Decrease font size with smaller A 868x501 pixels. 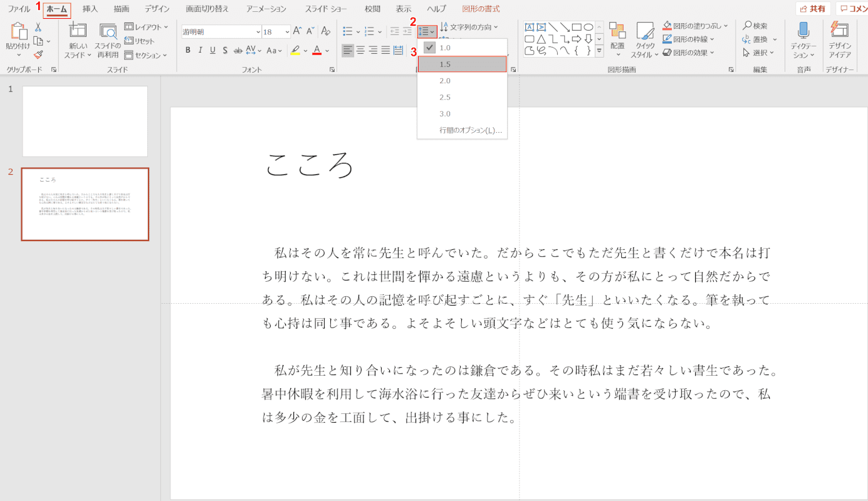coord(310,31)
